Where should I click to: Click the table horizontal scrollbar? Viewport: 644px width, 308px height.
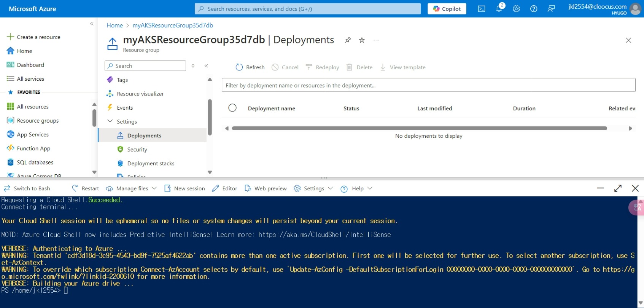click(419, 128)
